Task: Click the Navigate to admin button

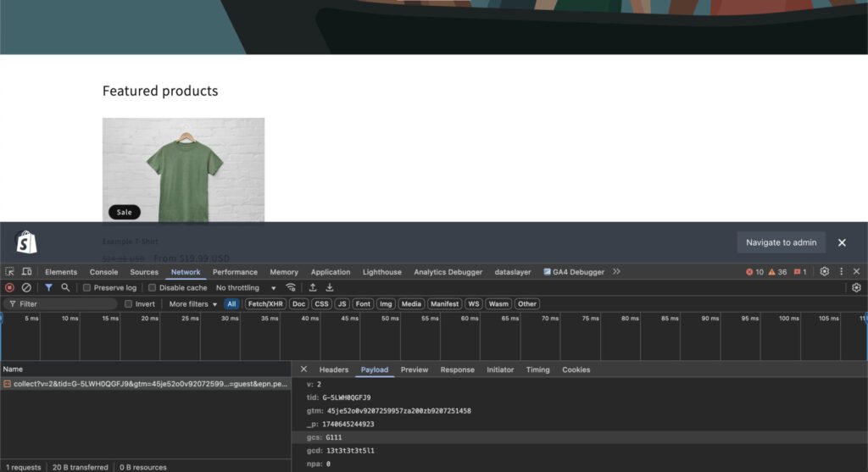Action: (781, 242)
